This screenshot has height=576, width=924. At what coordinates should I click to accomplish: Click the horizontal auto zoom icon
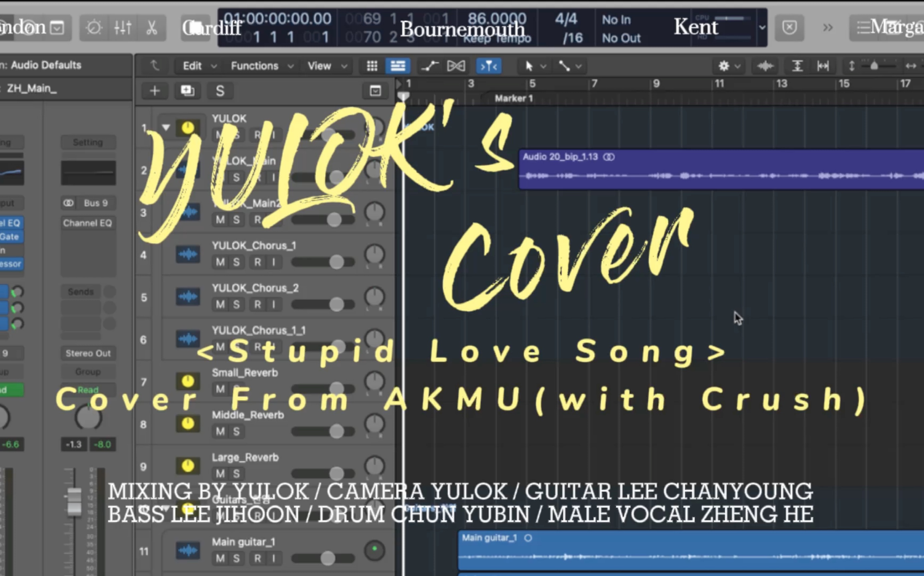coord(823,66)
